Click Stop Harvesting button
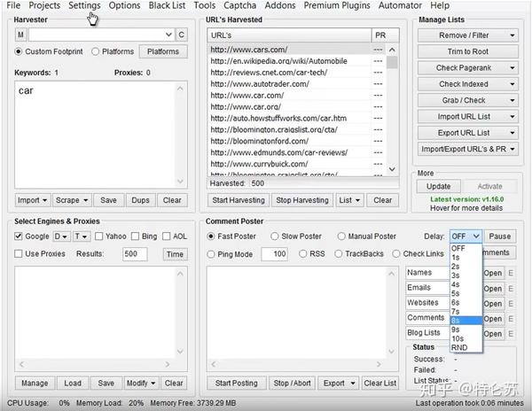The image size is (532, 411). coord(302,200)
